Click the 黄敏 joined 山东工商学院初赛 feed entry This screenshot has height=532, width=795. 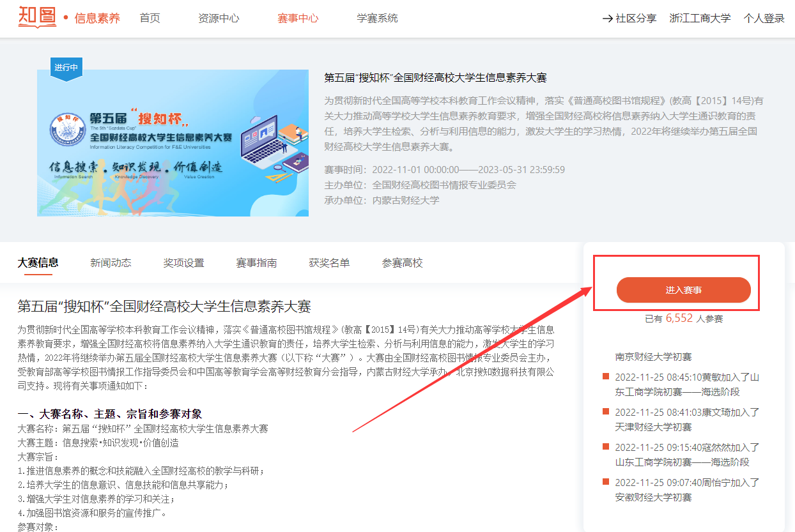(x=686, y=384)
